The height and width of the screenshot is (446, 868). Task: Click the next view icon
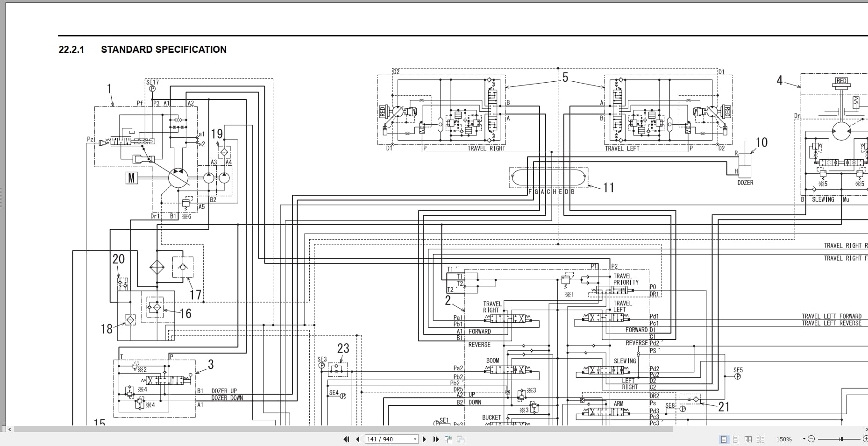(461, 439)
